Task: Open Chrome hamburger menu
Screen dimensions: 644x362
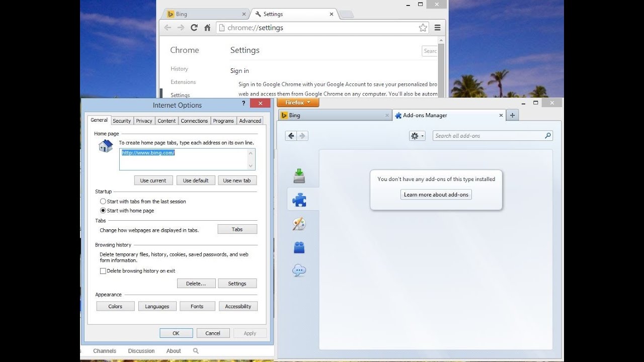Action: coord(438,28)
